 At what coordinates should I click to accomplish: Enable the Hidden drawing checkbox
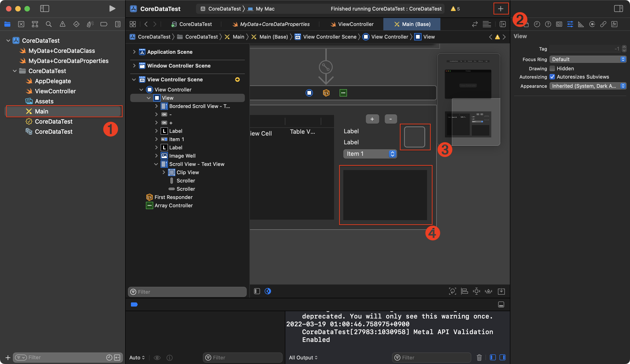point(552,68)
